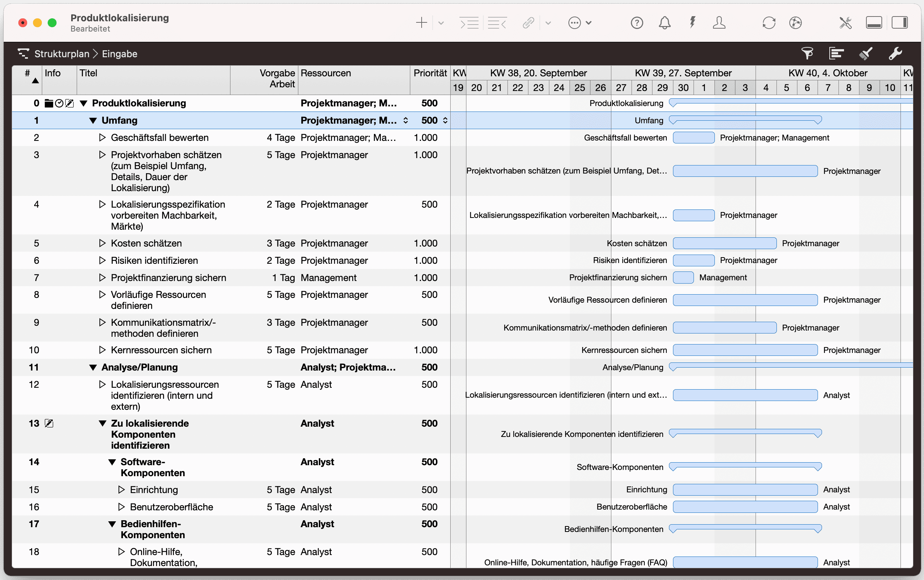
Task: Click the Priorität column header
Action: pos(430,73)
